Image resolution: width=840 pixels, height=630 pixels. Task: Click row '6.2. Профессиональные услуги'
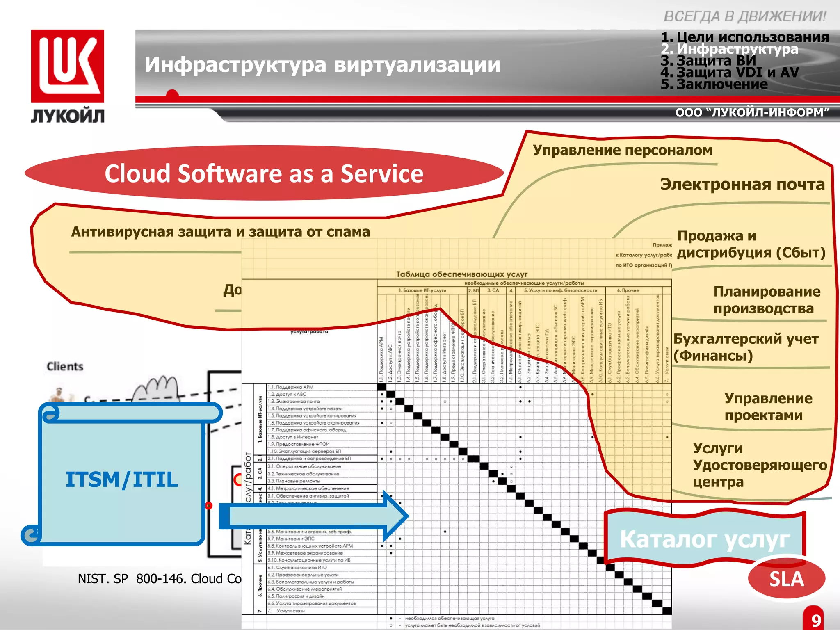pyautogui.click(x=322, y=575)
